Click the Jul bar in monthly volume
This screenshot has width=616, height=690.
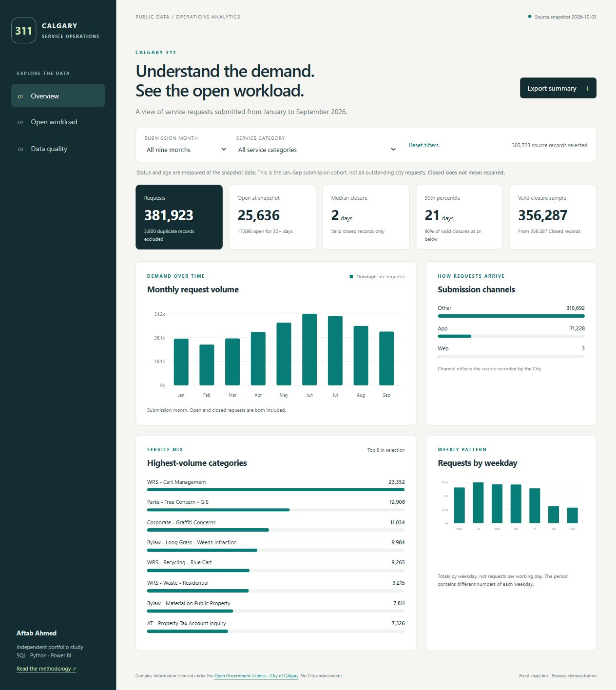tap(335, 351)
